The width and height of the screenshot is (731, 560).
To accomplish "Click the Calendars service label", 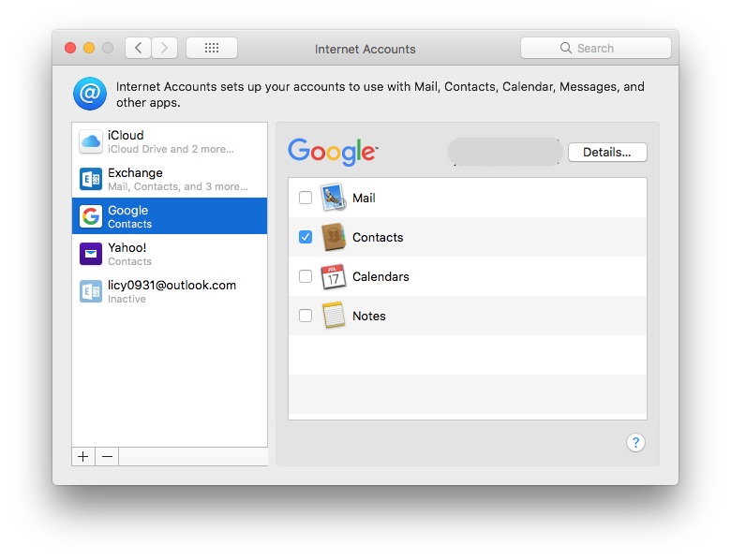I will [380, 277].
